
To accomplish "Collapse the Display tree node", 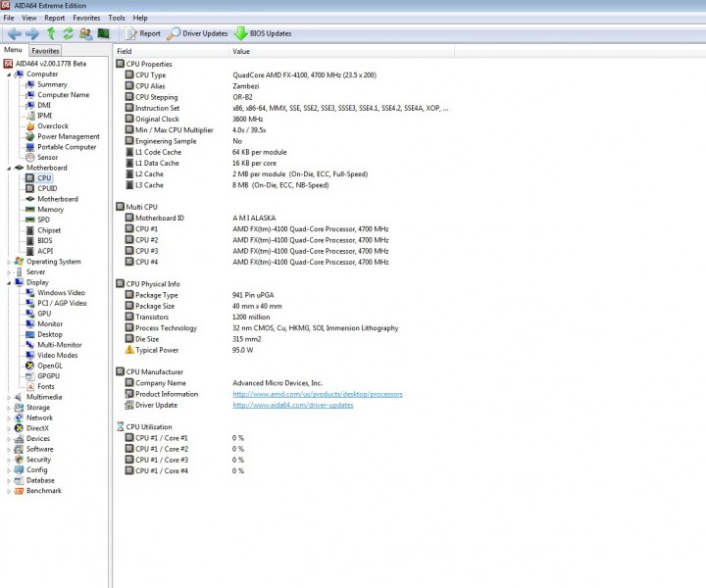I will pos(9,283).
